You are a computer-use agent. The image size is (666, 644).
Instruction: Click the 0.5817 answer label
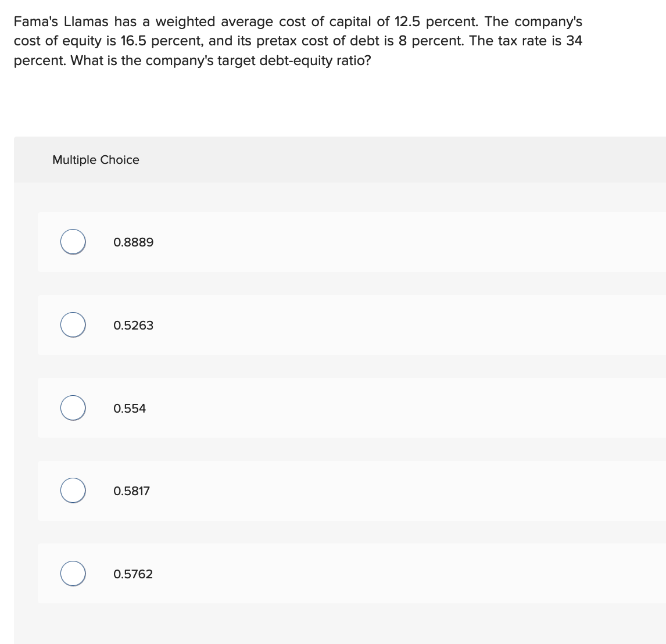click(132, 490)
